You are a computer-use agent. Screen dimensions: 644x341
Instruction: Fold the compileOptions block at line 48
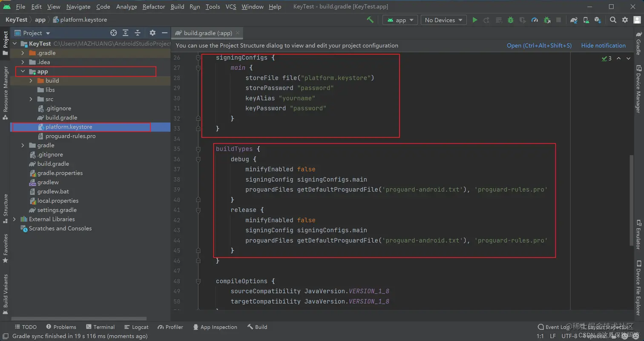[198, 281]
